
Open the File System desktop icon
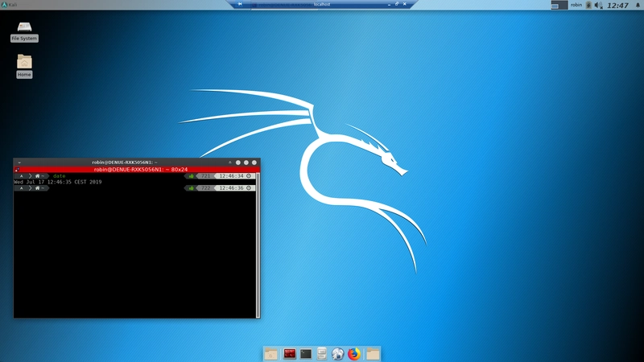(x=24, y=32)
